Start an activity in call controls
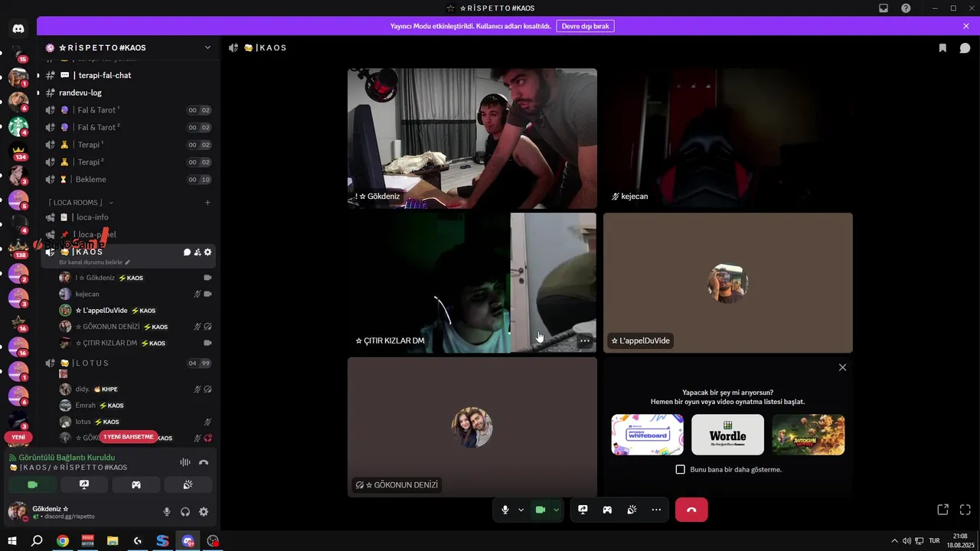This screenshot has width=980, height=551. coord(607,510)
